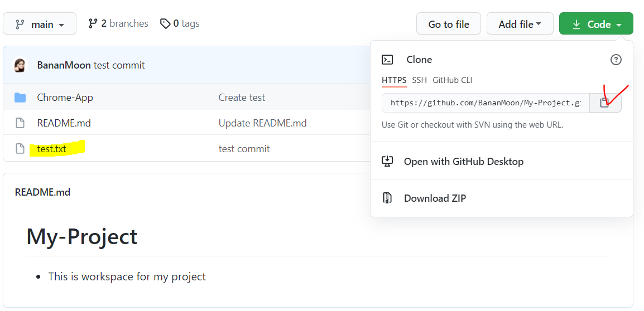Open the Update README.md commit message

click(262, 123)
